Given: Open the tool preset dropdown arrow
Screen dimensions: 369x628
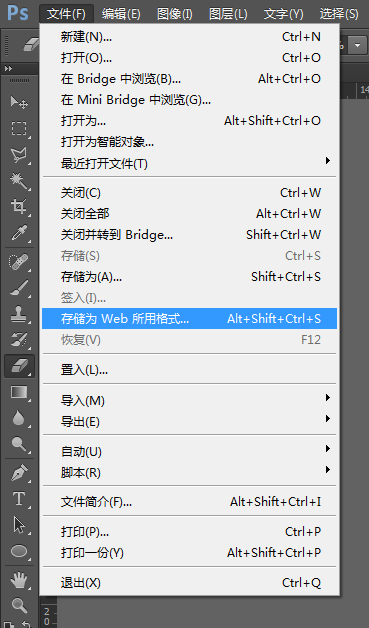Looking at the screenshot, I should tap(357, 45).
